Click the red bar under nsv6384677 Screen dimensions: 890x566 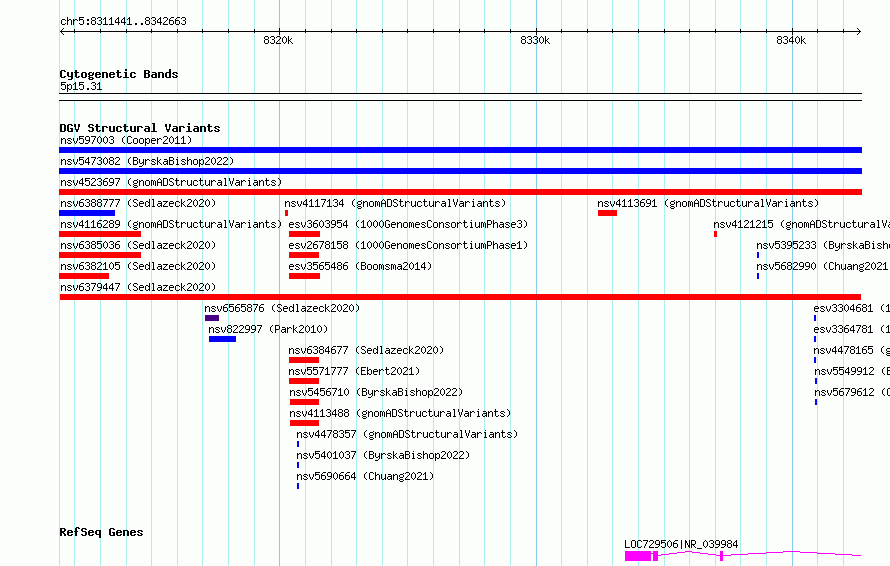point(304,360)
